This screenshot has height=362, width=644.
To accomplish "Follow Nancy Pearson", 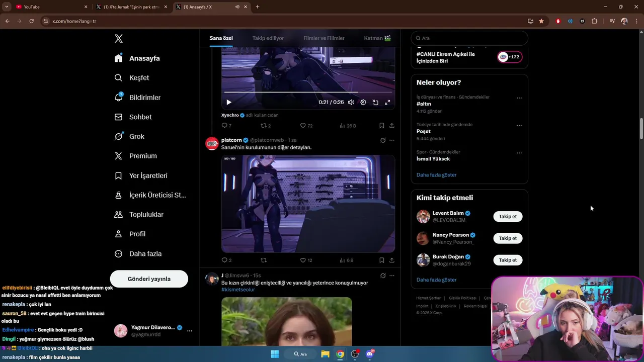I will coord(508,238).
